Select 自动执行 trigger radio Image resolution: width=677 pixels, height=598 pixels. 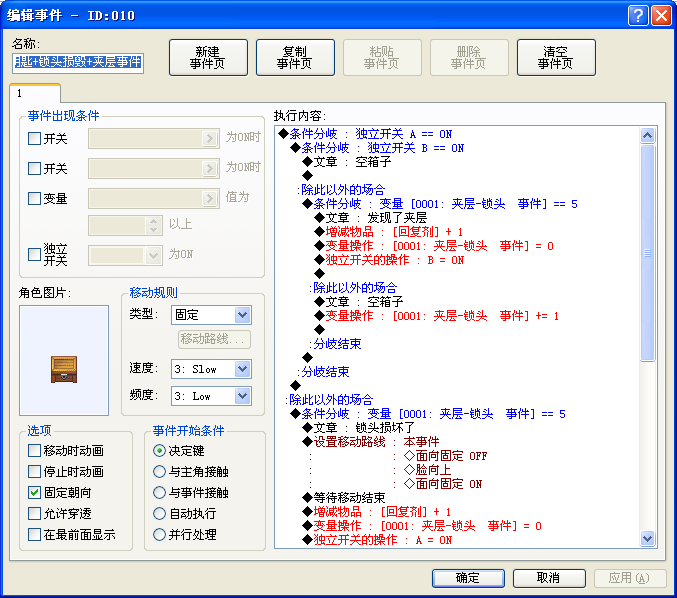coord(159,514)
